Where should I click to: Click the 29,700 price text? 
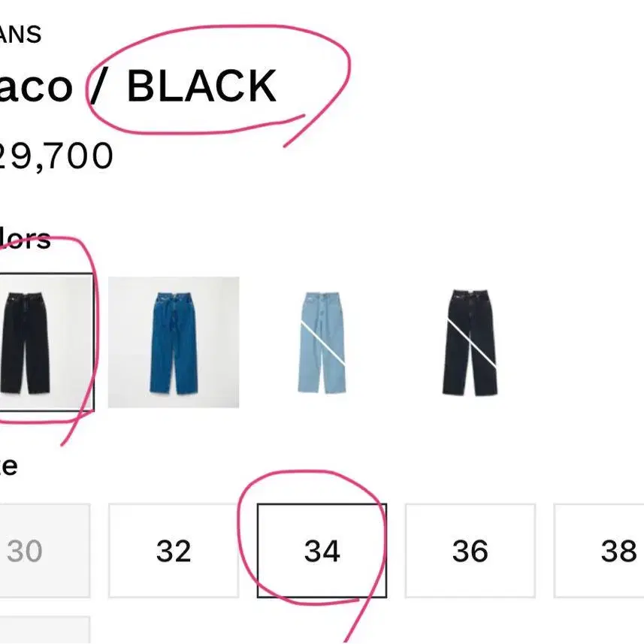[56, 156]
